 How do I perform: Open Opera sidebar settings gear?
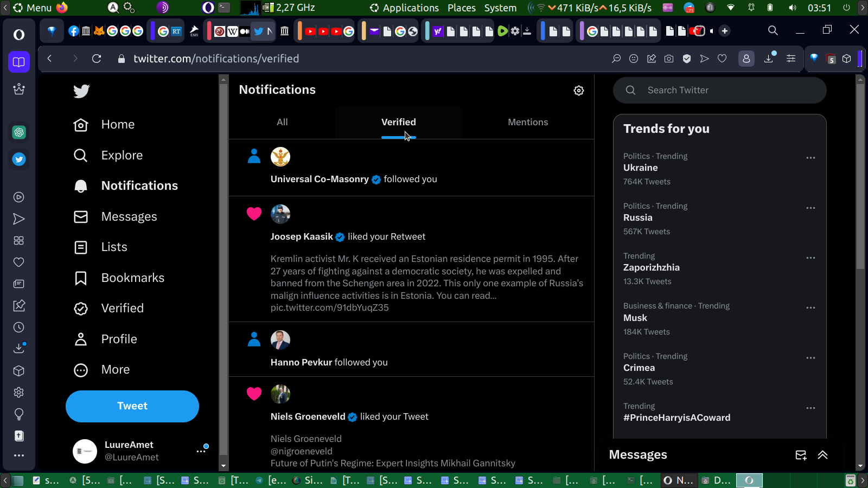point(19,393)
